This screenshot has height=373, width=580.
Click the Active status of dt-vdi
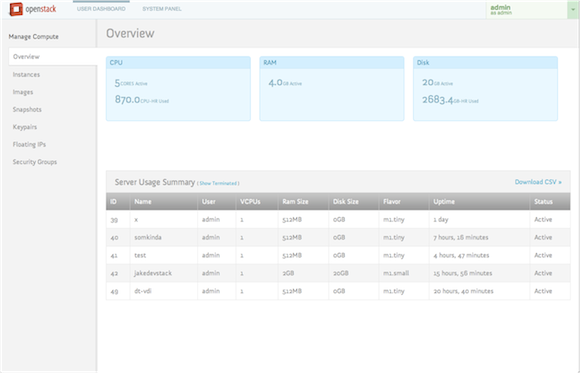pos(543,291)
